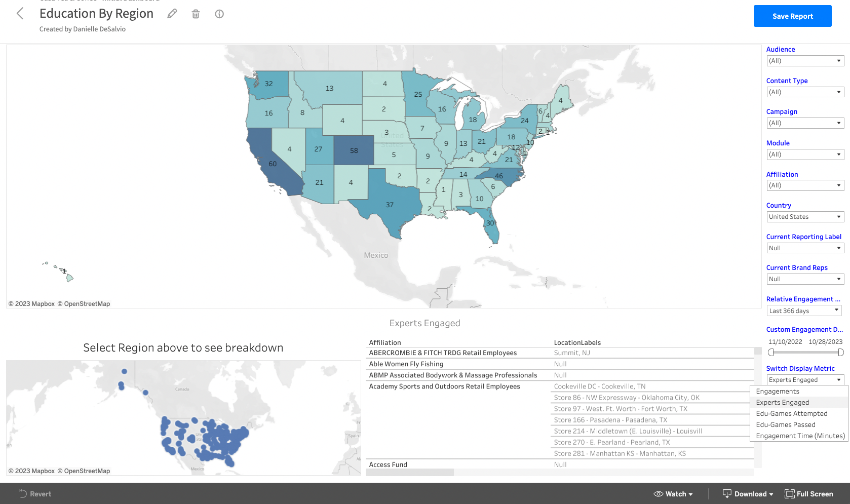Choose Engagement Time (Minutes) metric option
The width and height of the screenshot is (850, 504).
798,436
